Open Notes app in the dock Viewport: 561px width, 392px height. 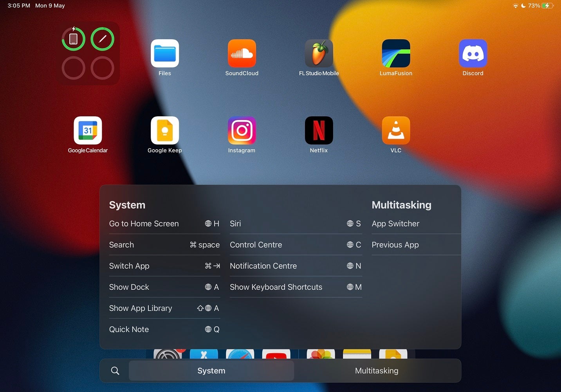click(357, 354)
